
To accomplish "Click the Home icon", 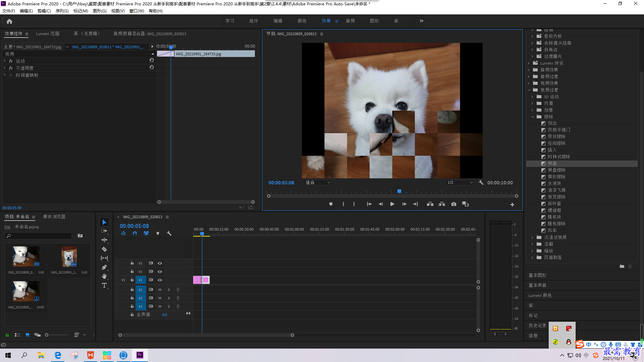I will coord(9,21).
